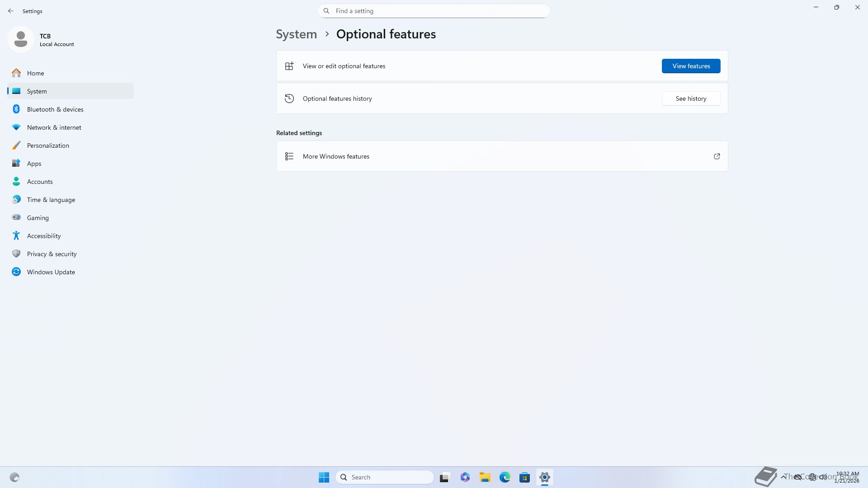The width and height of the screenshot is (868, 488).
Task: Open Personalization settings
Action: [x=48, y=145]
